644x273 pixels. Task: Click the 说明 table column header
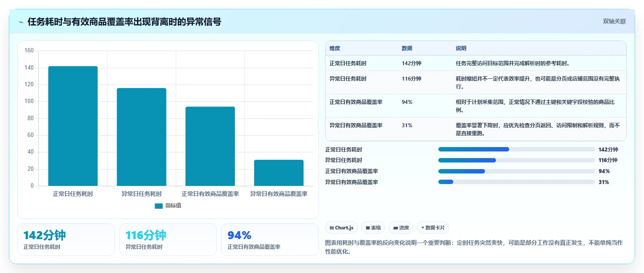coord(461,48)
